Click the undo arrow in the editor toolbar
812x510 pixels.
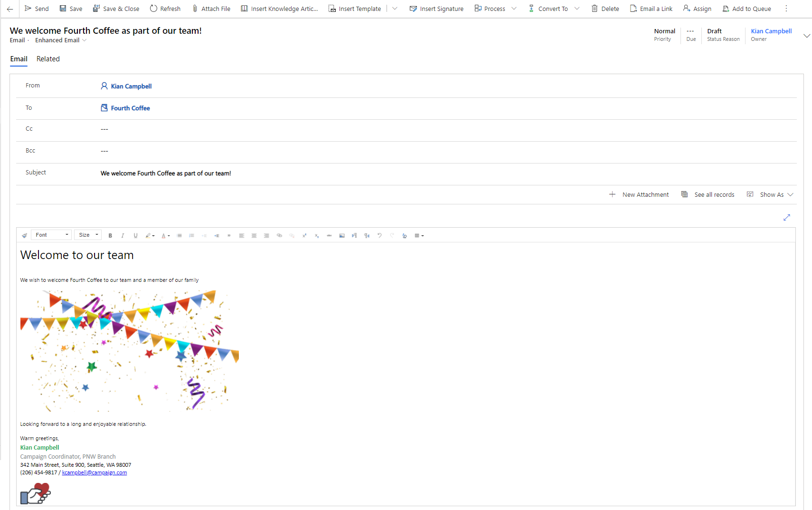(x=379, y=235)
